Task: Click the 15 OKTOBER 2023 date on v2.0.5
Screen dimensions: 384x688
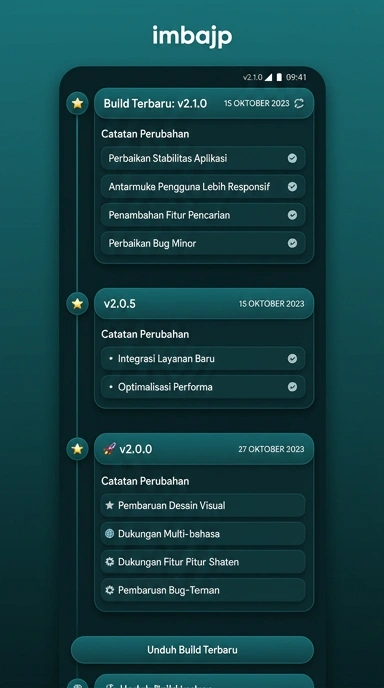Action: [x=271, y=304]
